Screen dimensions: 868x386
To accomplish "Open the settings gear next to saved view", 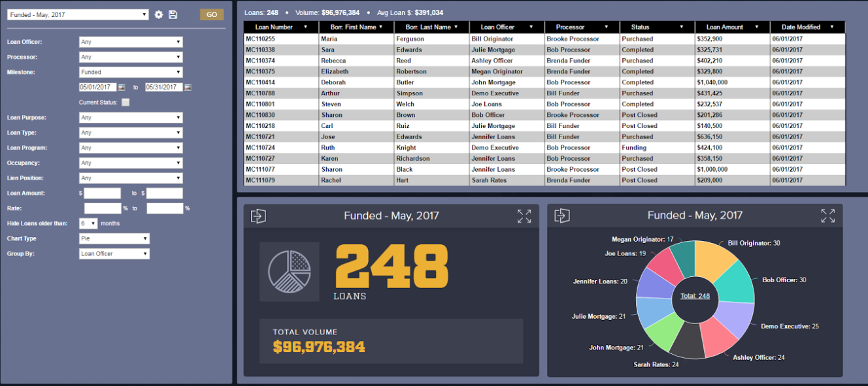I will tap(159, 14).
